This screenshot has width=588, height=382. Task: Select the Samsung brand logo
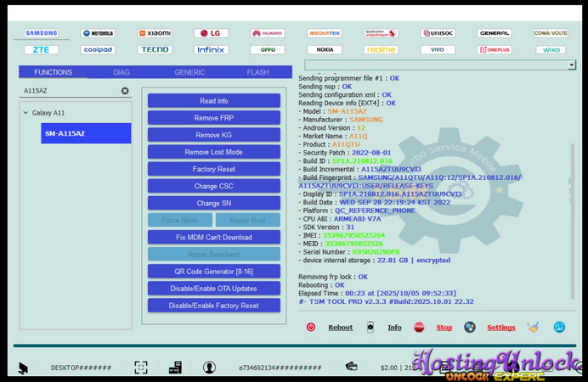[41, 33]
